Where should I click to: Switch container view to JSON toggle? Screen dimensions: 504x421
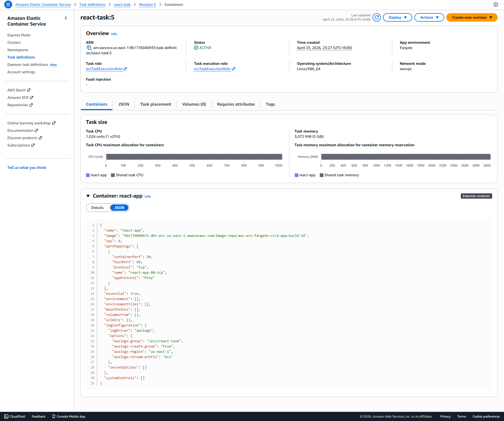click(x=119, y=208)
